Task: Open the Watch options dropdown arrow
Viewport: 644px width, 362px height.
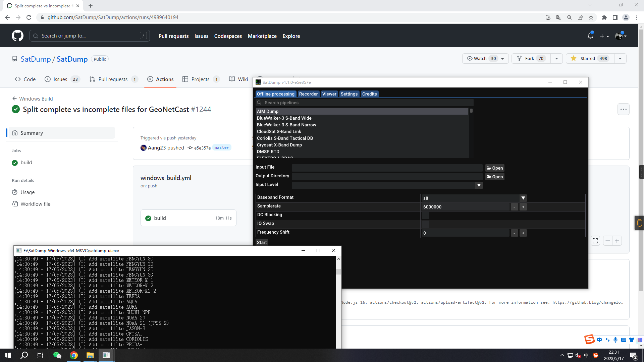Action: point(502,58)
